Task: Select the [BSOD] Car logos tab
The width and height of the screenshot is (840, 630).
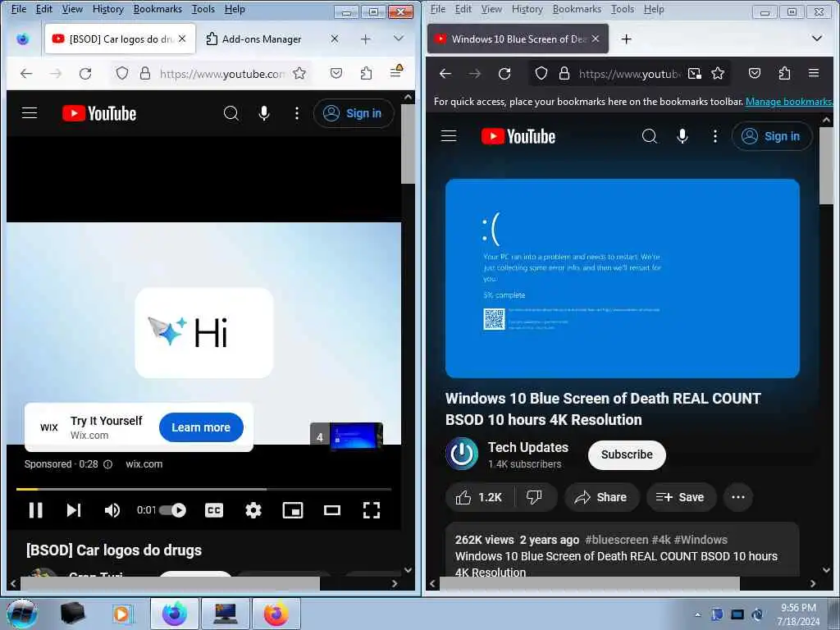Action: pyautogui.click(x=115, y=39)
